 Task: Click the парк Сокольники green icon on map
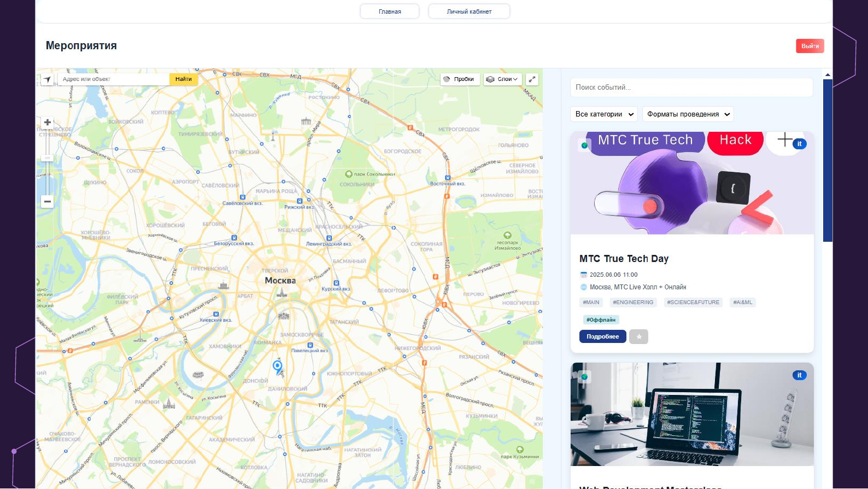pyautogui.click(x=349, y=174)
